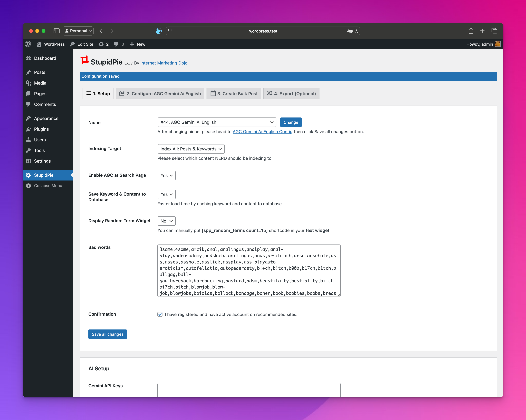Screen dimensions: 526x420
Task: Open the Safari share icon
Action: click(471, 31)
